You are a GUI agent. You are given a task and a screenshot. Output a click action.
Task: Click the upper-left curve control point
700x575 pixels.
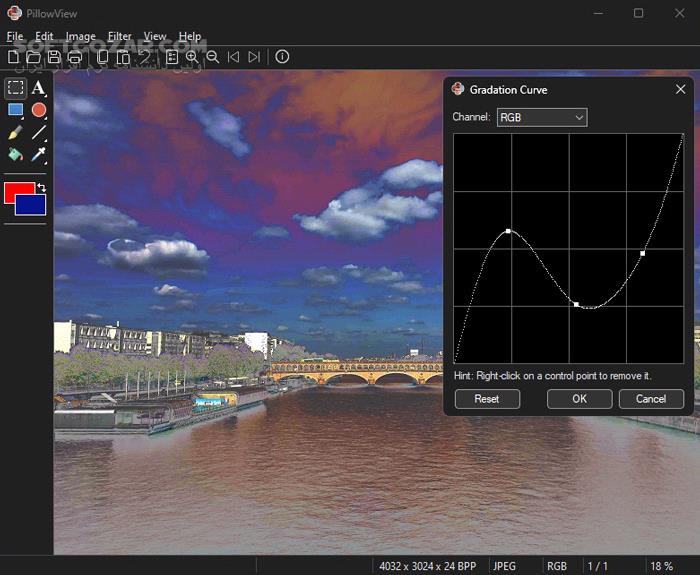tap(508, 231)
